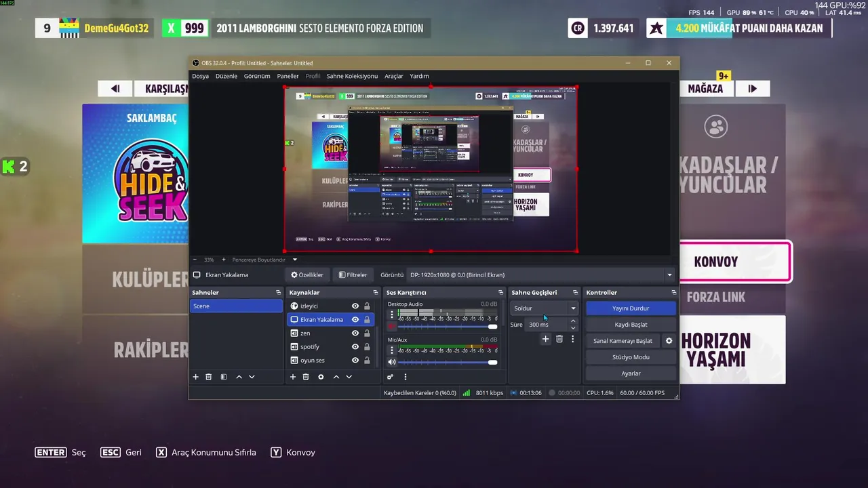Open advanced audio properties gears icon
The image size is (868, 488).
coord(390,377)
